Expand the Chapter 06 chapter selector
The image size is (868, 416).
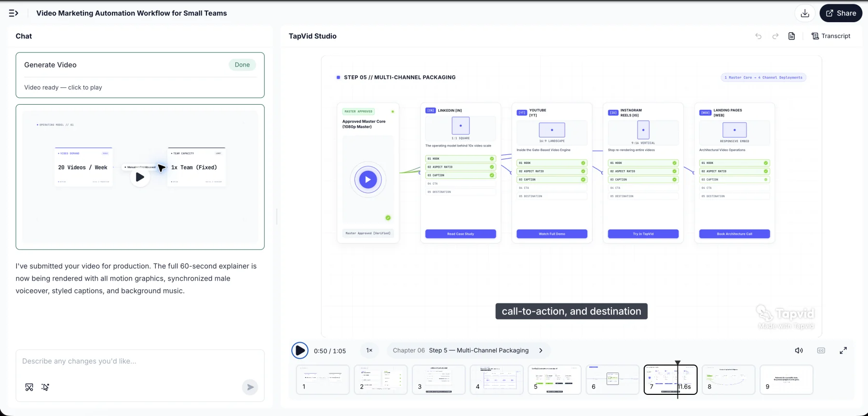(x=468, y=350)
